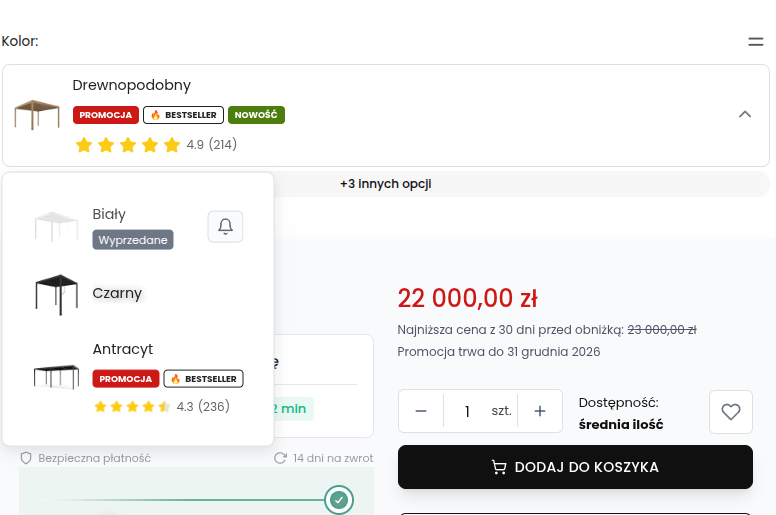Click the return arrow icon for 14 dni

280,458
